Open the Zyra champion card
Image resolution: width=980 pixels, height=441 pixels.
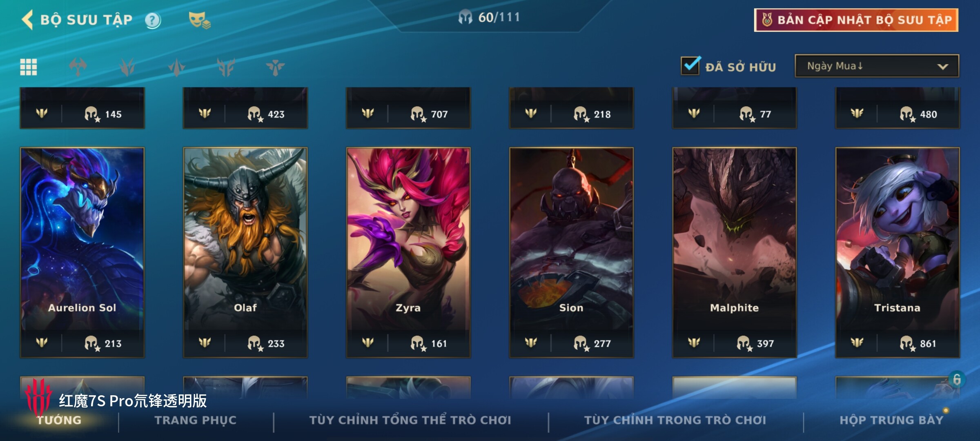tap(408, 252)
